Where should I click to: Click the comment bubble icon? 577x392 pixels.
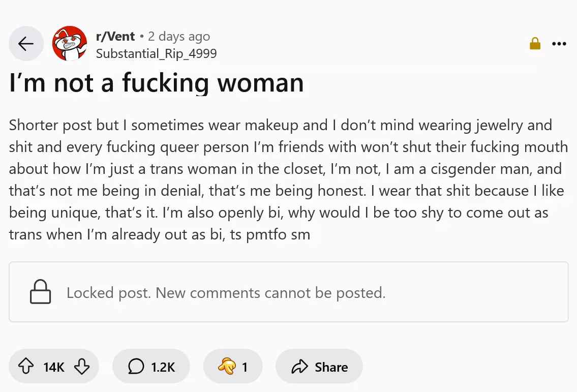click(136, 367)
